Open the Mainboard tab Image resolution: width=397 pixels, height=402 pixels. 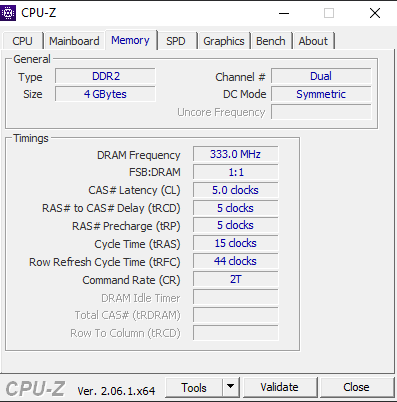[x=74, y=41]
